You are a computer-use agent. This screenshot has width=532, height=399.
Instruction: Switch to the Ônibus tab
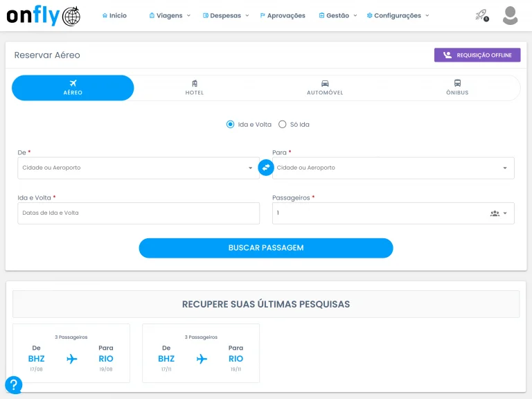(457, 88)
